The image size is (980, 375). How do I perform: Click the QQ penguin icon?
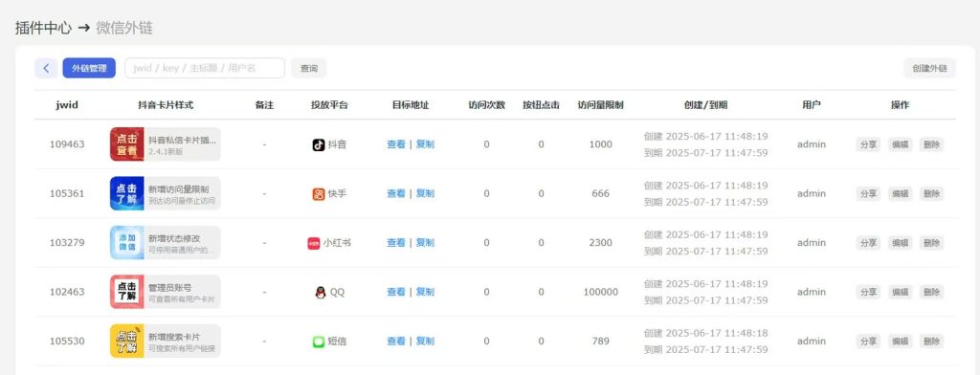[321, 292]
